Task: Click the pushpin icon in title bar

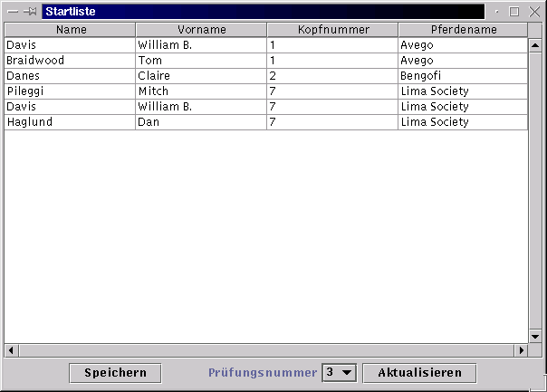Action: pos(31,12)
